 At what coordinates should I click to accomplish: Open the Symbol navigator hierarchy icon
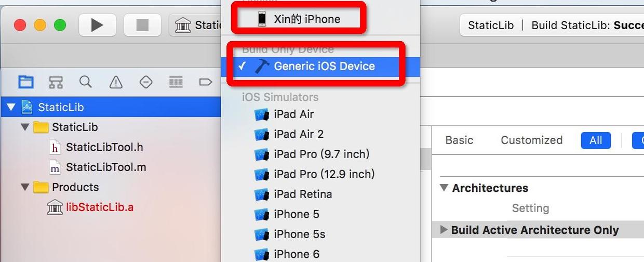(56, 82)
